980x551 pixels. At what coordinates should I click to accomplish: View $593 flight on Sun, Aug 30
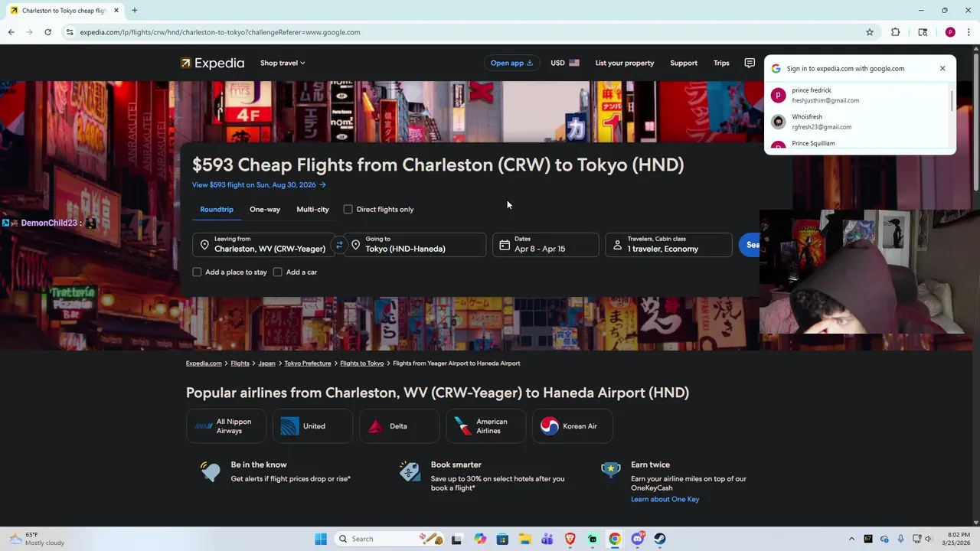click(259, 184)
